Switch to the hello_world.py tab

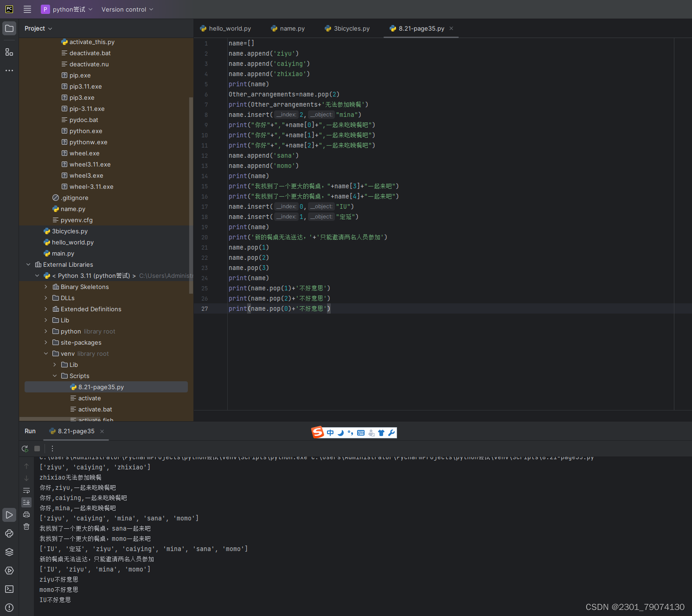click(229, 28)
